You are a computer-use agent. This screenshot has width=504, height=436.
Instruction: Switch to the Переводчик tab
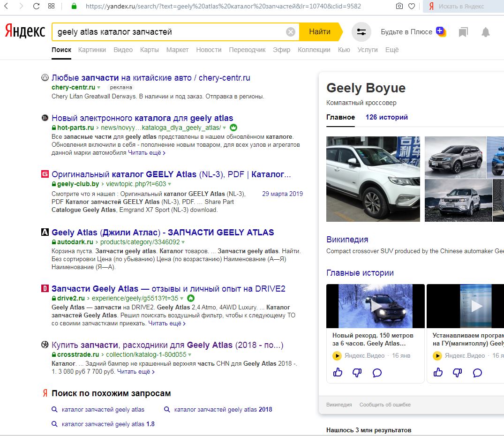click(x=247, y=50)
